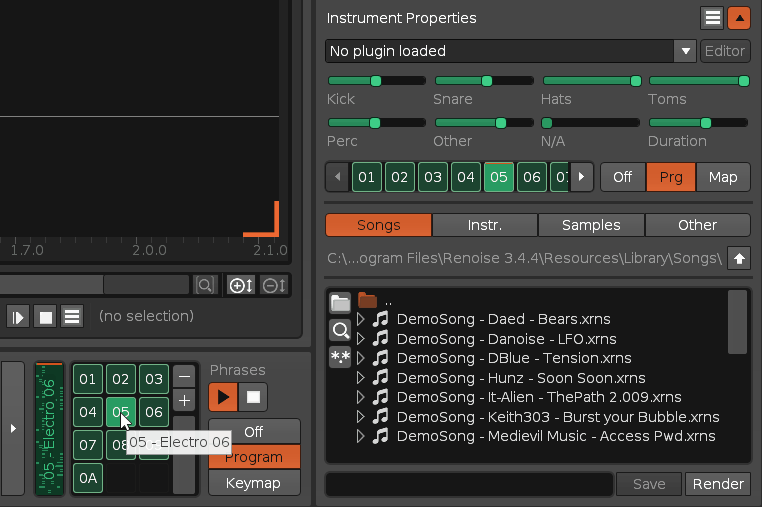Select phrase 01 in the phrase grid
The height and width of the screenshot is (507, 762).
[88, 379]
